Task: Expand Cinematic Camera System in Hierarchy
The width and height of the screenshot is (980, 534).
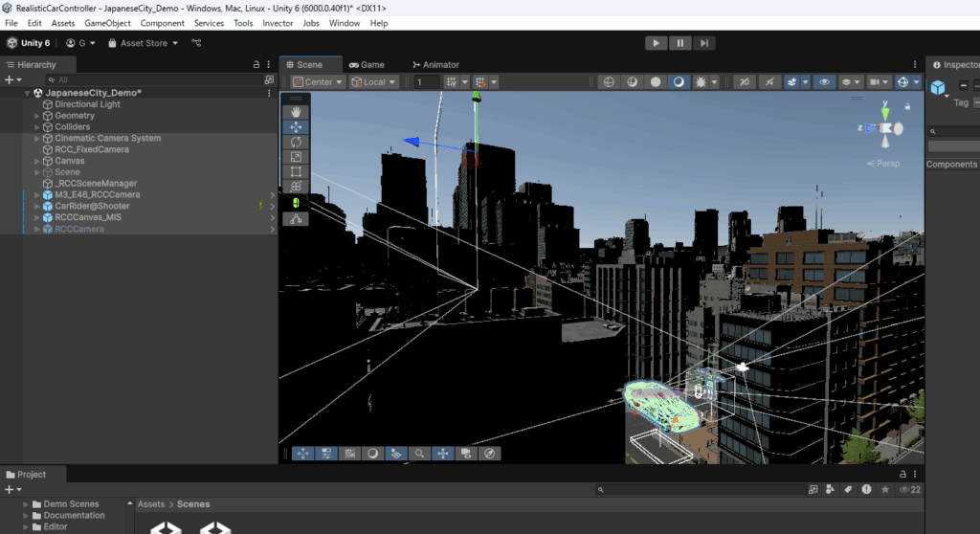Action: pyautogui.click(x=37, y=138)
